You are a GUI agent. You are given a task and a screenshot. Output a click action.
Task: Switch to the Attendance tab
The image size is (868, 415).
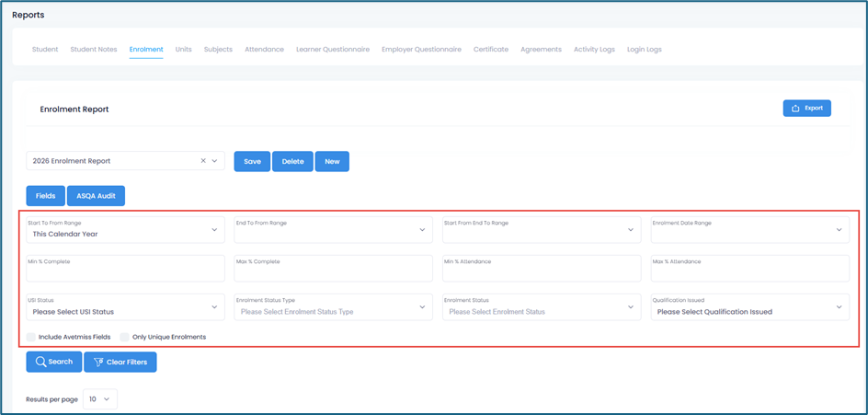click(264, 50)
